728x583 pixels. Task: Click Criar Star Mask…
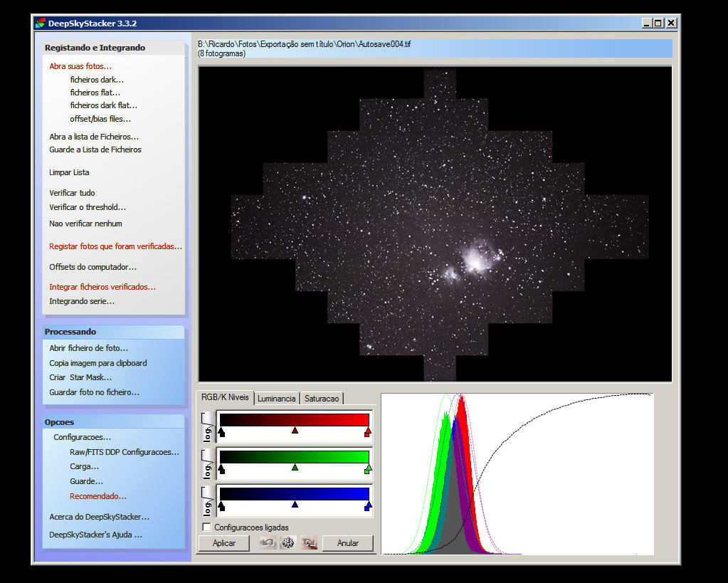(x=80, y=377)
